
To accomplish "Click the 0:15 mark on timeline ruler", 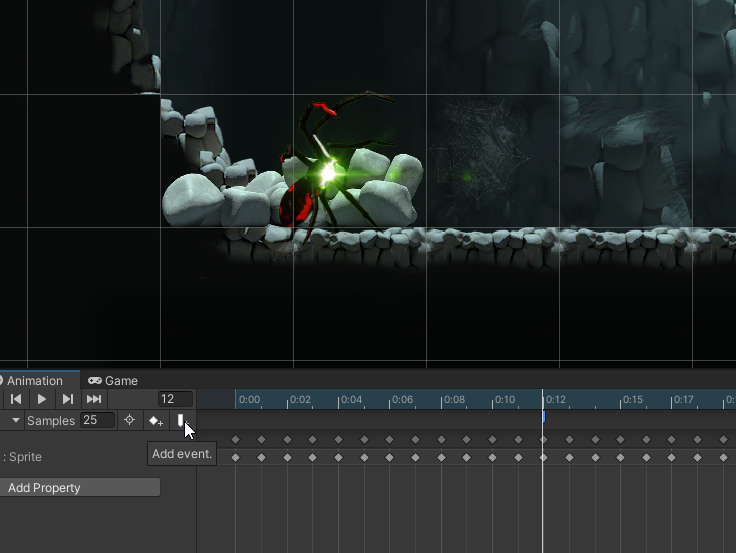I will (620, 400).
